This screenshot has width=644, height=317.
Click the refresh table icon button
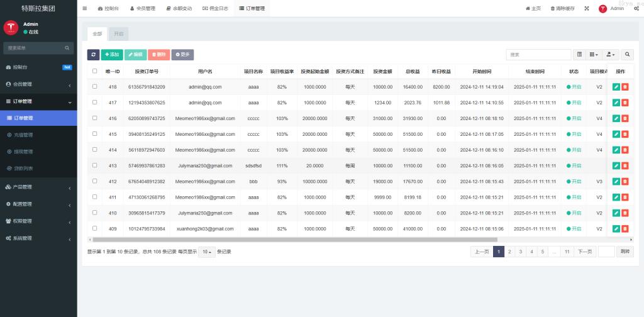pyautogui.click(x=93, y=55)
